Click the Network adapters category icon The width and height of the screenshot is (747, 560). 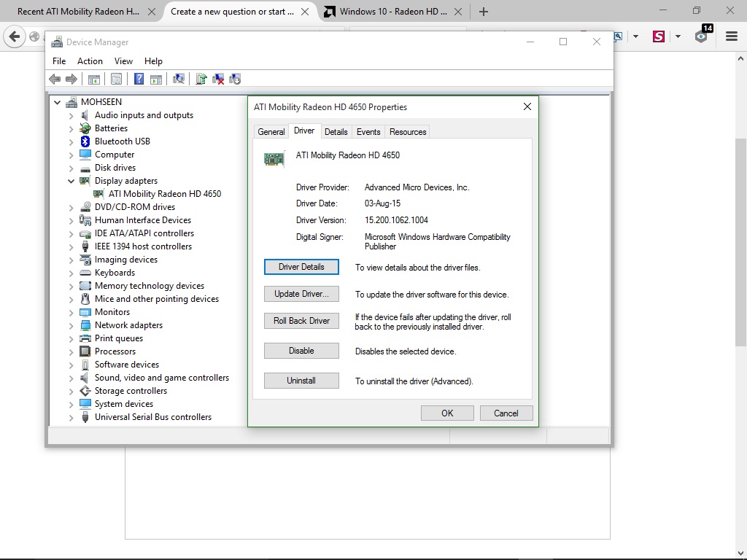pyautogui.click(x=85, y=325)
